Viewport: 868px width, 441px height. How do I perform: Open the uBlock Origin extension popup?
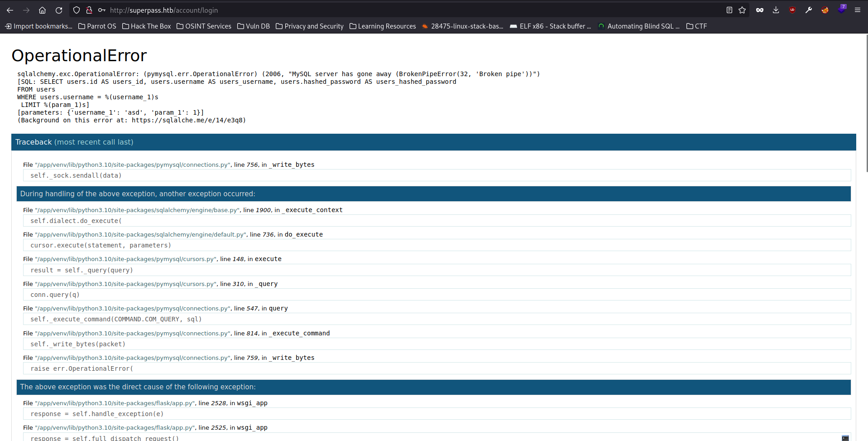click(792, 10)
